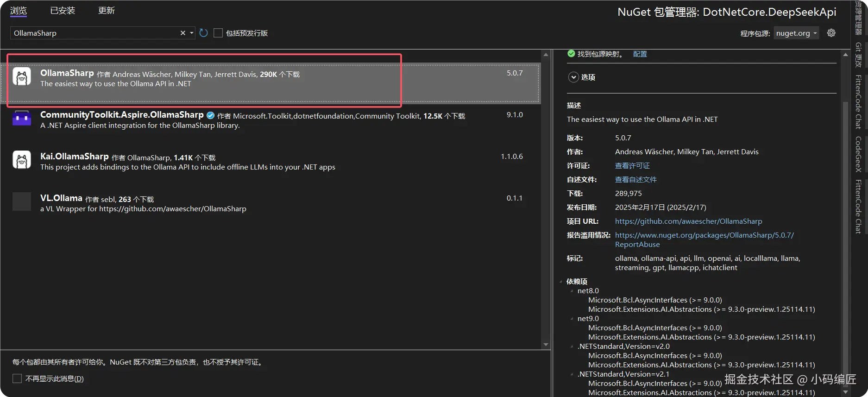The width and height of the screenshot is (868, 397).
Task: Switch to the 已安装 tab
Action: pos(63,11)
